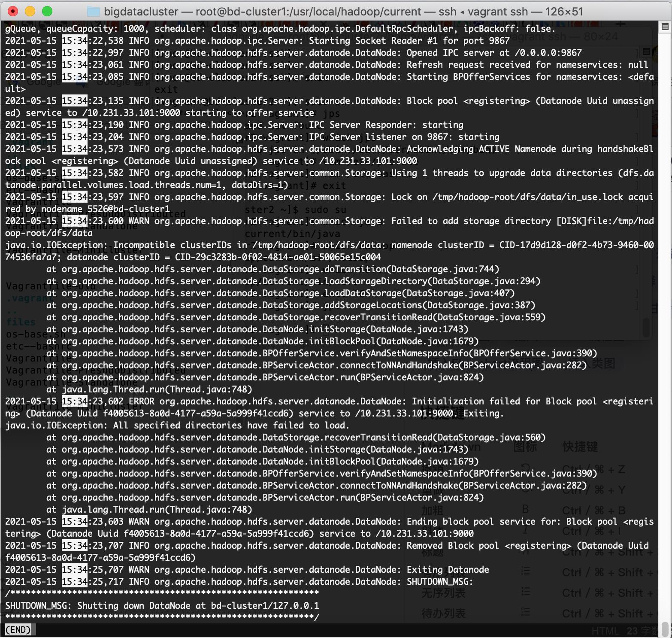Click the folder proxy icon in the title bar
Image resolution: width=672 pixels, height=638 pixels.
click(x=93, y=11)
